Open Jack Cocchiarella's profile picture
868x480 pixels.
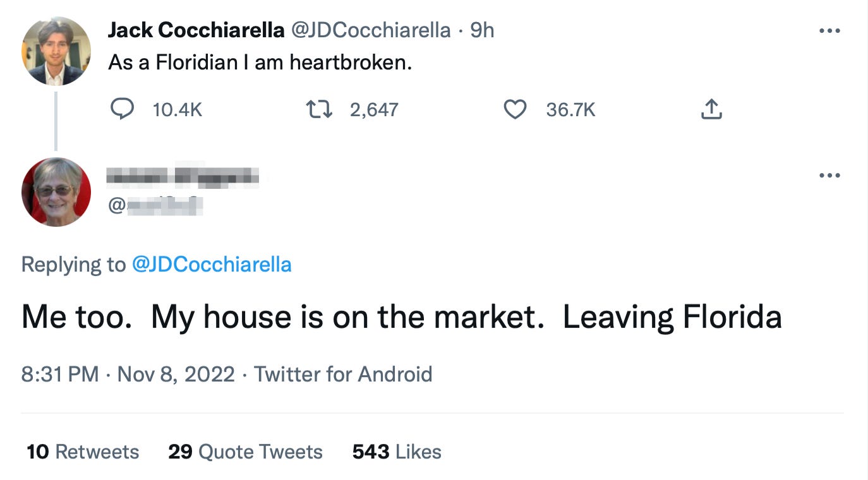[56, 51]
